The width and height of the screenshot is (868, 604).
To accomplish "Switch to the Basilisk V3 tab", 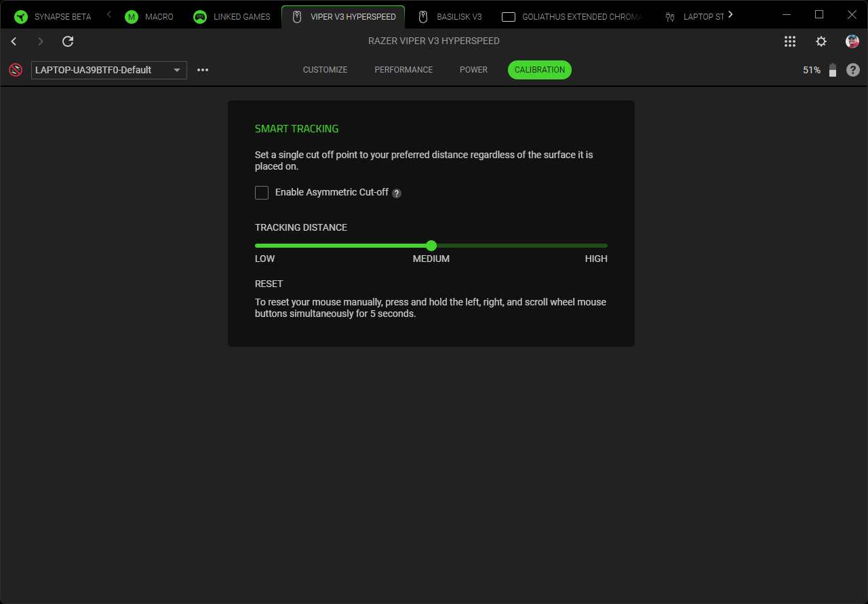I will [450, 17].
